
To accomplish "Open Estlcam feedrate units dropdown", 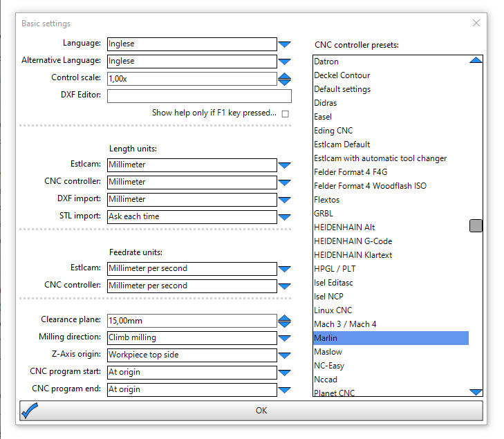I will point(284,269).
